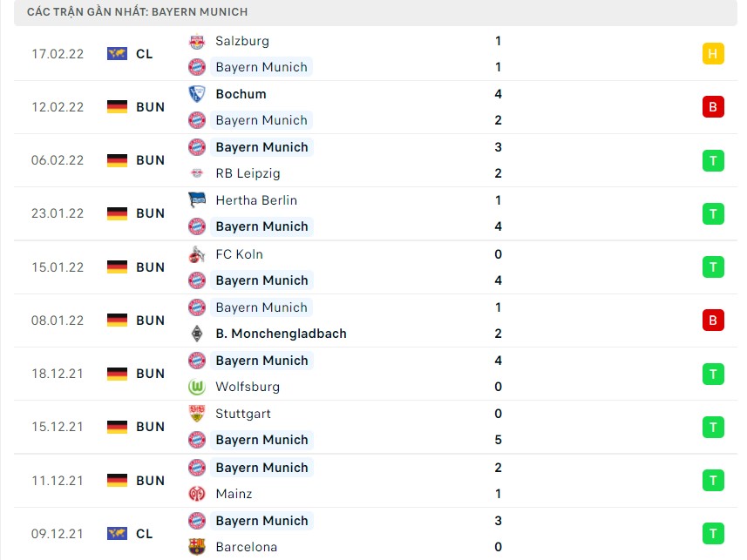Screen dimensions: 747x560
Task: Click the Hertha Berlin flag icon
Action: (x=197, y=200)
